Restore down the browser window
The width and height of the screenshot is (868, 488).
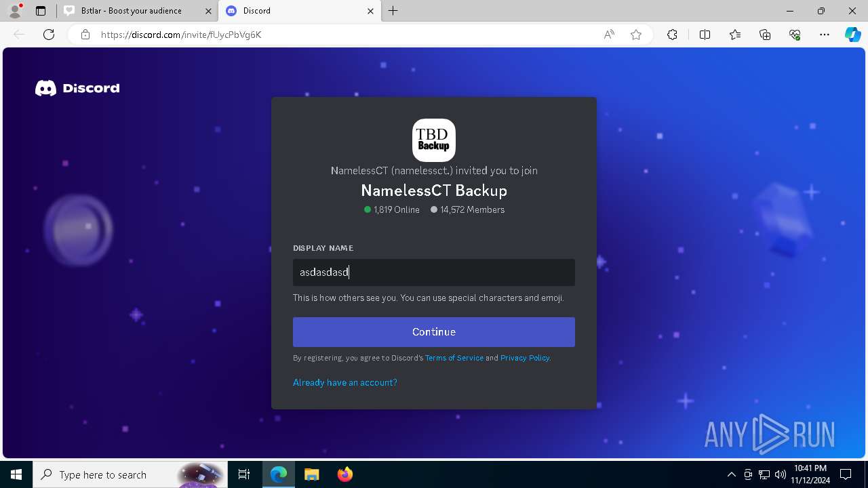tap(821, 11)
